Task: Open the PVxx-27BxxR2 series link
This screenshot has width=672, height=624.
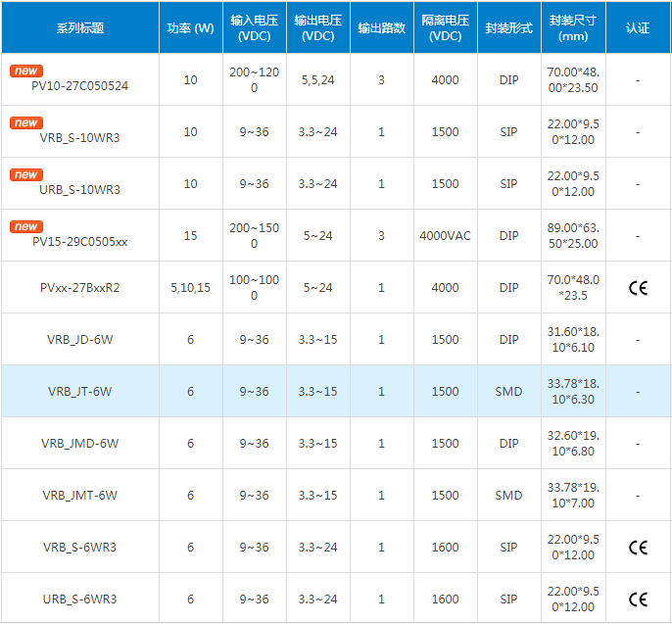Action: [80, 288]
